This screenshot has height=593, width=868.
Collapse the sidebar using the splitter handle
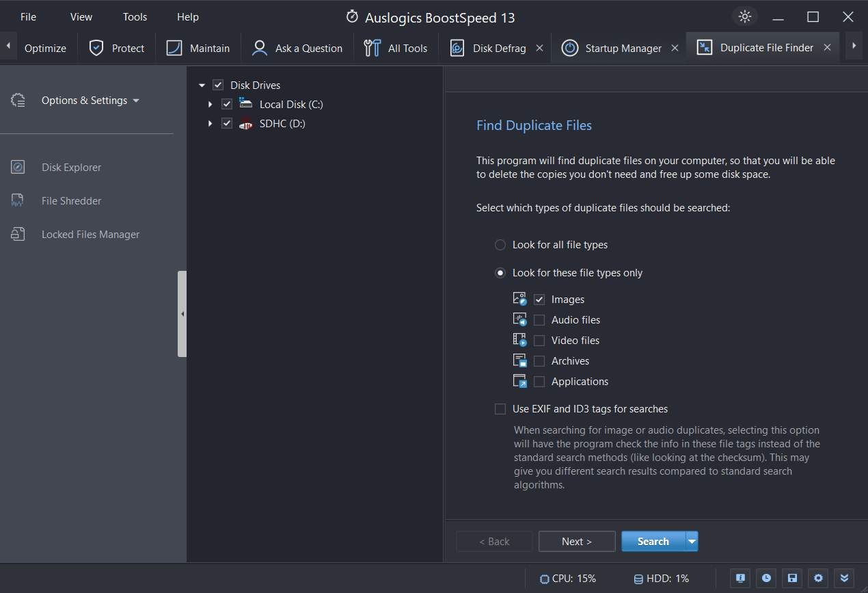(x=182, y=314)
